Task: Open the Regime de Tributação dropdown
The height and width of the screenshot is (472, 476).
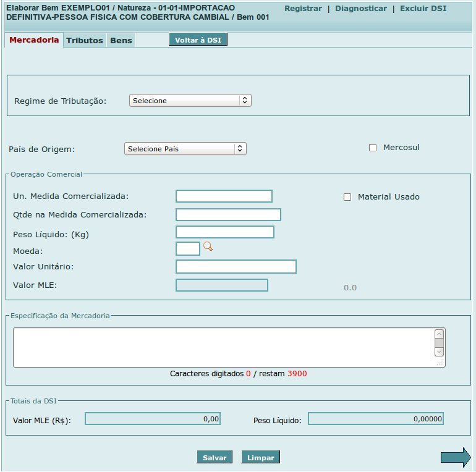Action: point(190,101)
